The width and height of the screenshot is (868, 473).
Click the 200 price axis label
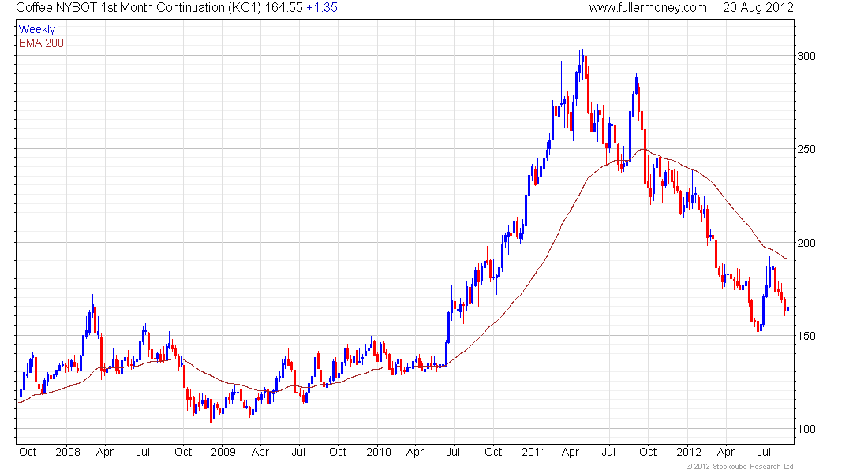[x=805, y=243]
